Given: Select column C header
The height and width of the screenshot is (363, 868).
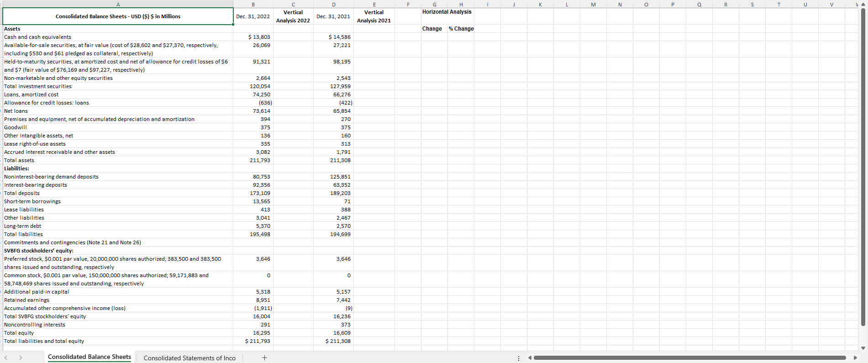Looking at the screenshot, I should click(x=293, y=4).
